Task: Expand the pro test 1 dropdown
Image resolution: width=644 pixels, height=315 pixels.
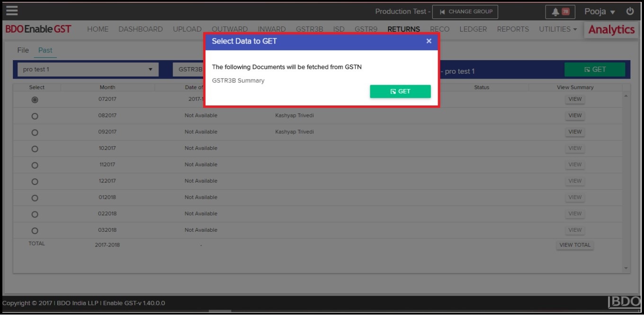Action: (x=88, y=70)
